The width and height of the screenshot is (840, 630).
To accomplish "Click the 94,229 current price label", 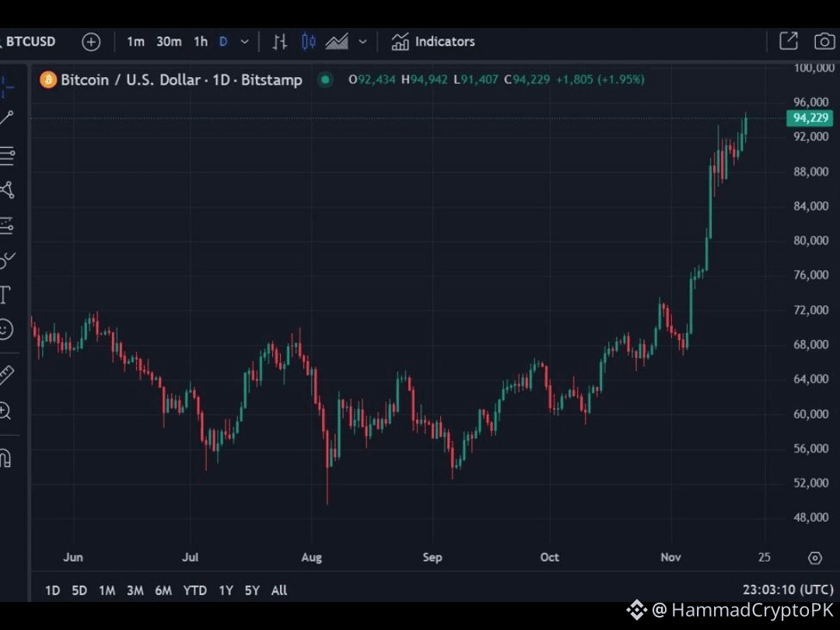I will pyautogui.click(x=810, y=118).
